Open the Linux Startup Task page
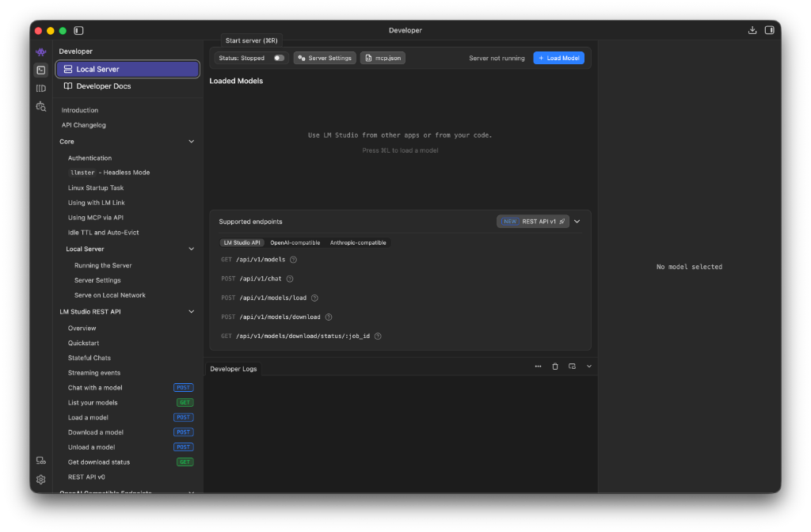 (x=96, y=188)
